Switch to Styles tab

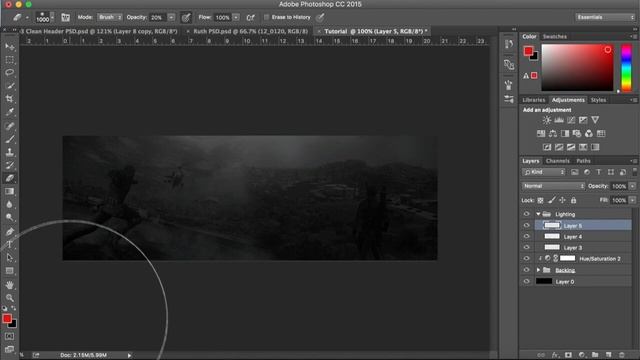(598, 100)
